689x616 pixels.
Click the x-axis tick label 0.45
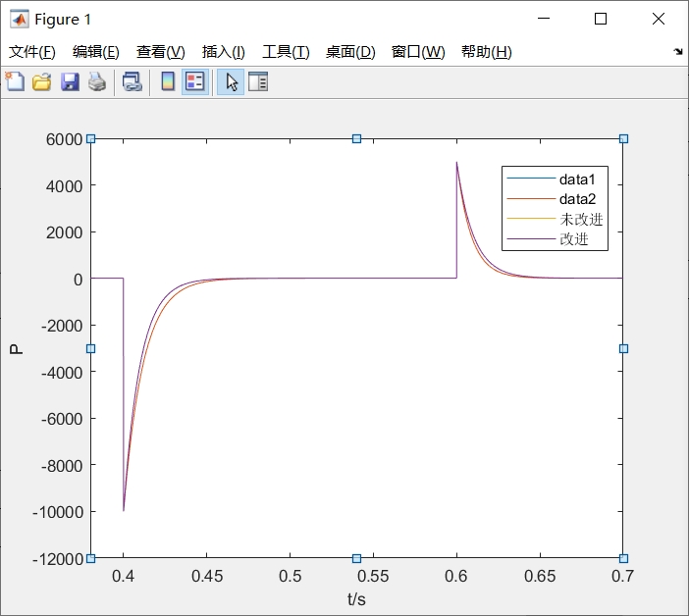tap(207, 576)
